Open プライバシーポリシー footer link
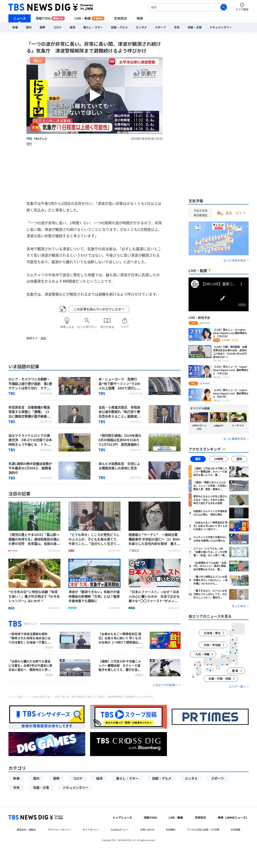 click(x=59, y=830)
